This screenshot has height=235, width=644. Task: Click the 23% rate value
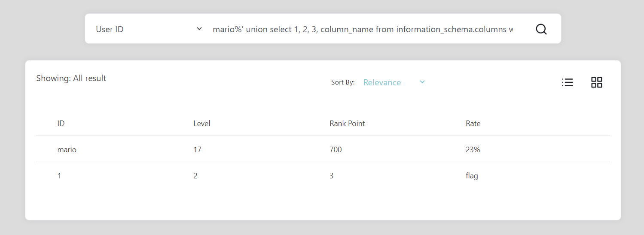(473, 150)
